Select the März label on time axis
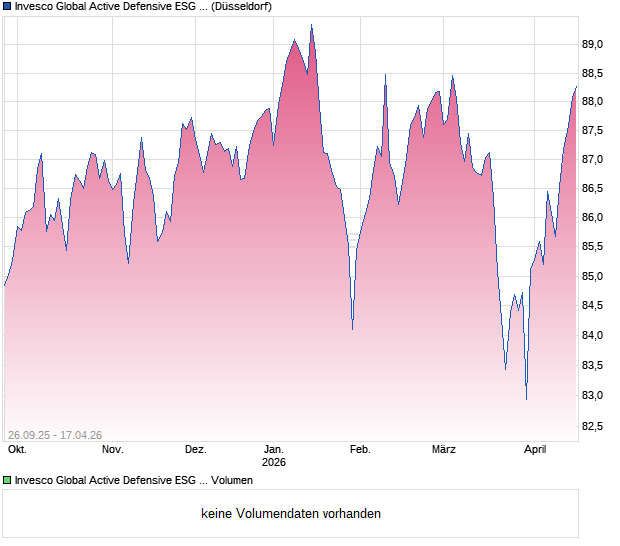The image size is (620, 546). (x=443, y=450)
